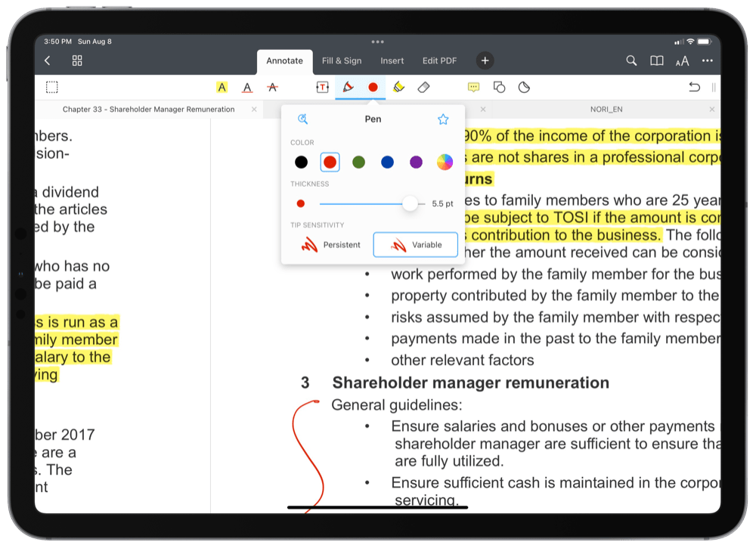
Task: Select the highlighter marker tool
Action: point(398,87)
